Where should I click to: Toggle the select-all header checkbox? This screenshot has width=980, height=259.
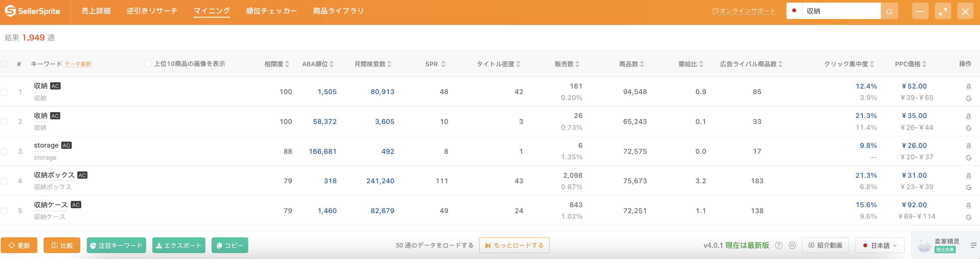[x=4, y=64]
